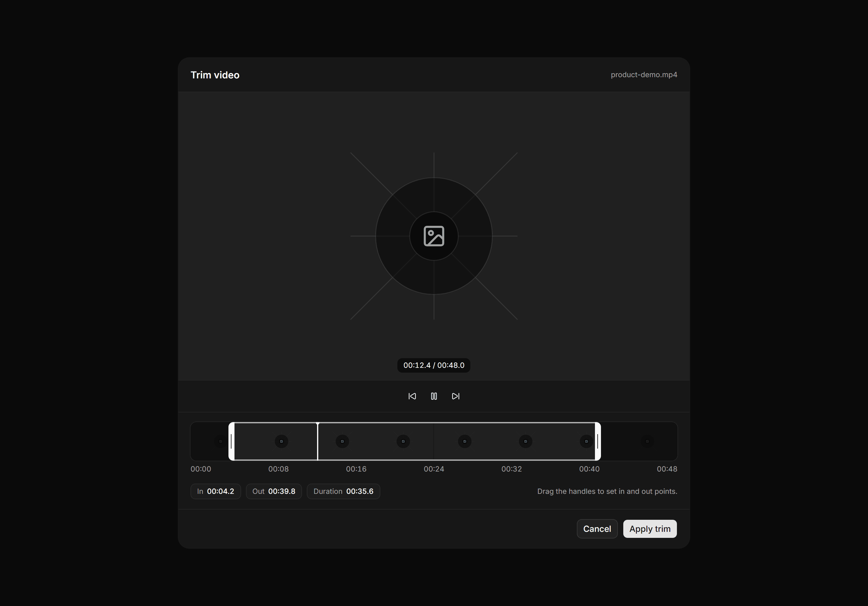Apply trim to the video
This screenshot has height=606, width=868.
click(x=650, y=529)
